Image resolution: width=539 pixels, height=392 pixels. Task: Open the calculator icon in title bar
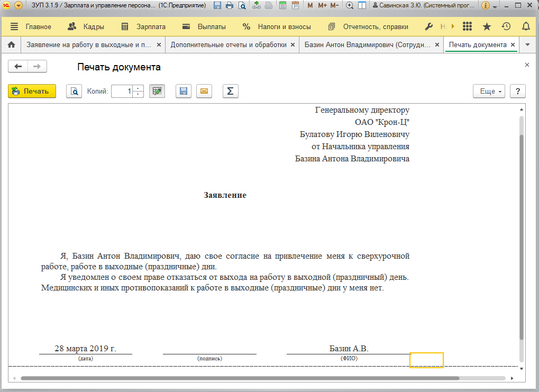282,5
